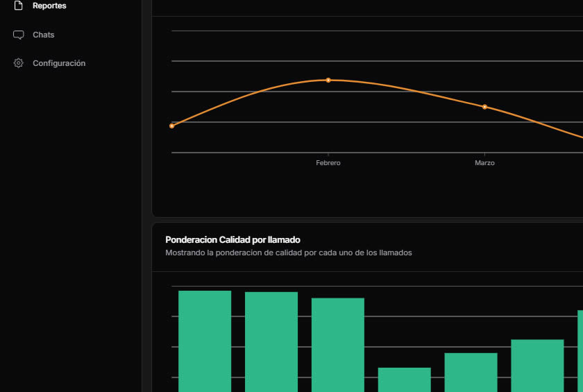Image resolution: width=583 pixels, height=392 pixels.
Task: Select the first green bar in chart
Action: tap(205, 340)
